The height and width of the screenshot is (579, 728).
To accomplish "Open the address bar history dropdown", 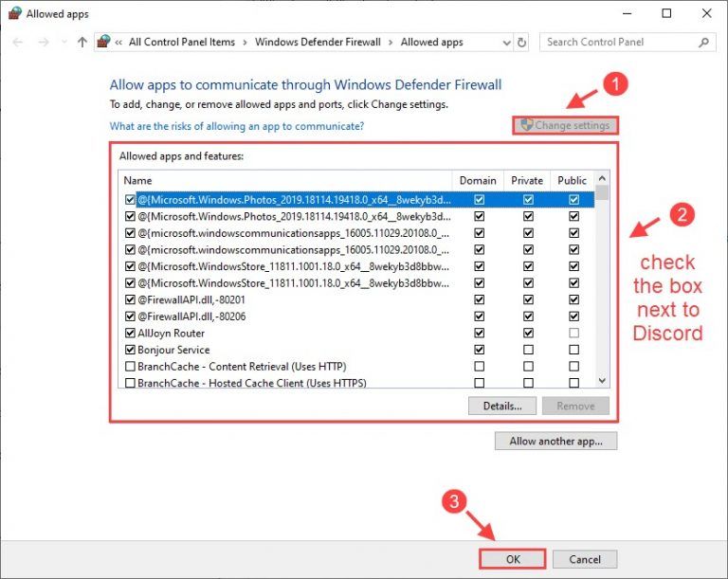I will (502, 43).
